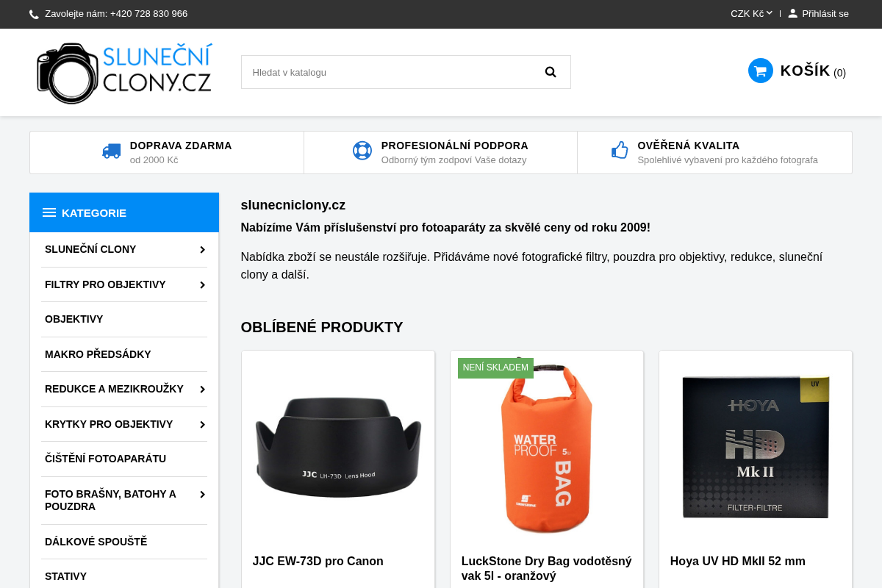The height and width of the screenshot is (588, 882).
Task: Click the lifebuoy support icon
Action: 362,151
